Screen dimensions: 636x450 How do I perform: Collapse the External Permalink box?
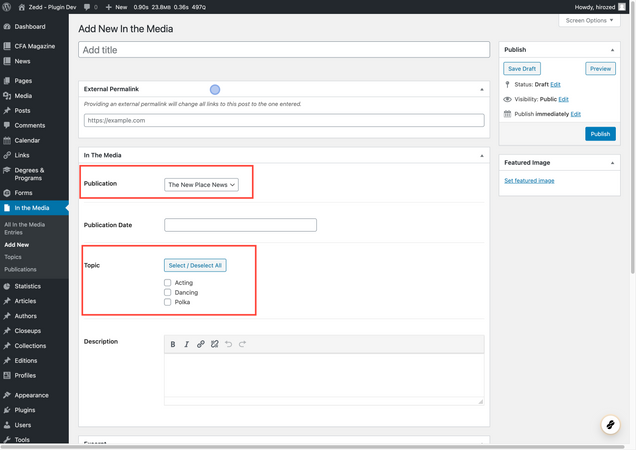click(x=482, y=89)
